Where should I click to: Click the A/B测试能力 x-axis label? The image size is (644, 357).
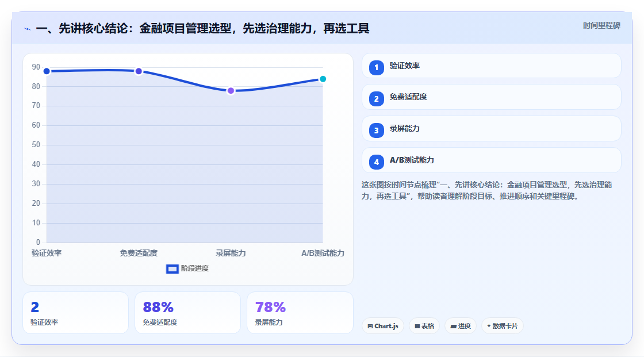[x=323, y=254]
